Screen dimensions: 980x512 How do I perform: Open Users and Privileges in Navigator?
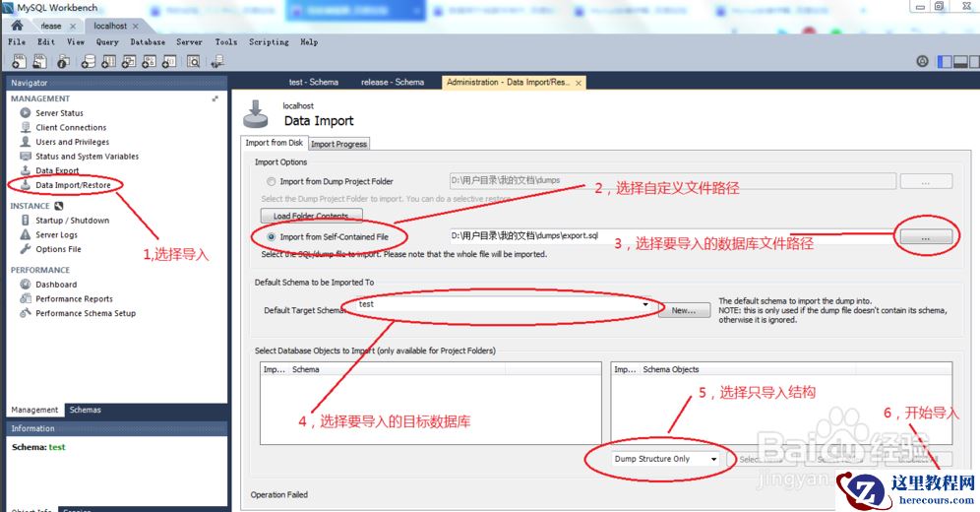72,142
